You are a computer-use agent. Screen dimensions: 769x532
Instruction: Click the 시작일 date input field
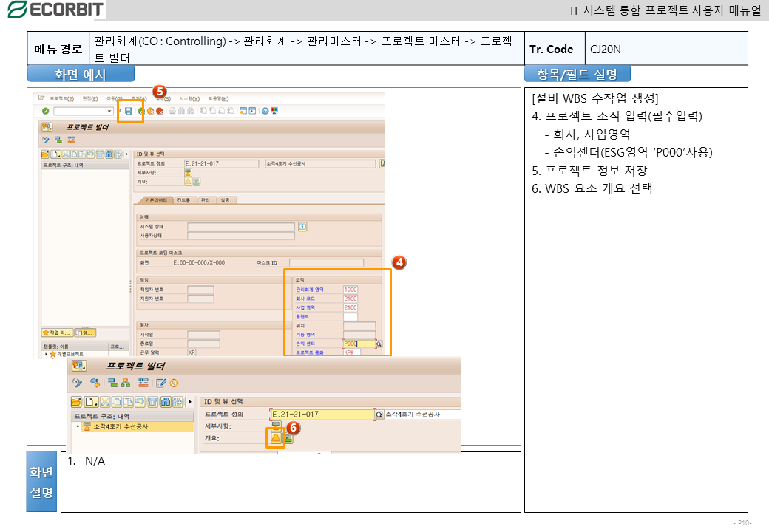coord(203,335)
